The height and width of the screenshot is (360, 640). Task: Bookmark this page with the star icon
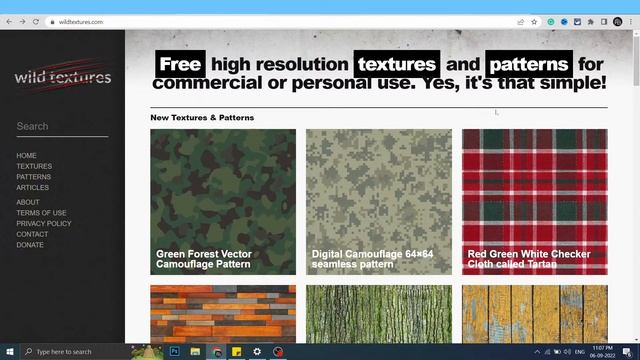[534, 22]
